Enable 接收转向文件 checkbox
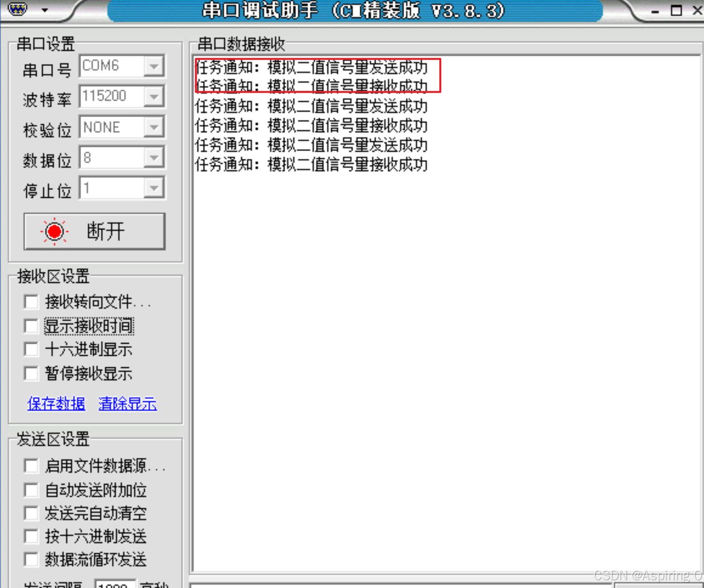704x588 pixels. click(31, 302)
